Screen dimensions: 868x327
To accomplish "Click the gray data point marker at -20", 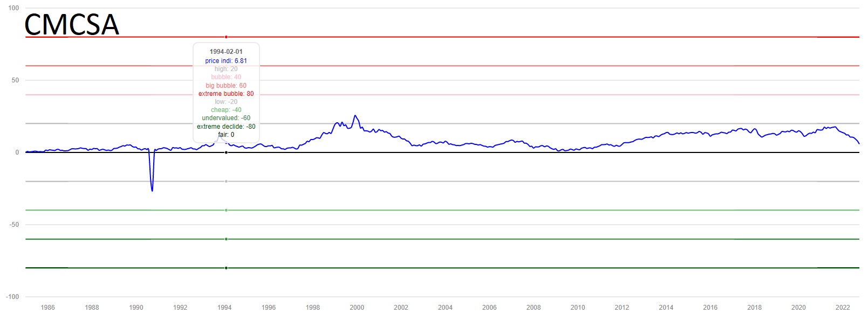I will point(226,182).
